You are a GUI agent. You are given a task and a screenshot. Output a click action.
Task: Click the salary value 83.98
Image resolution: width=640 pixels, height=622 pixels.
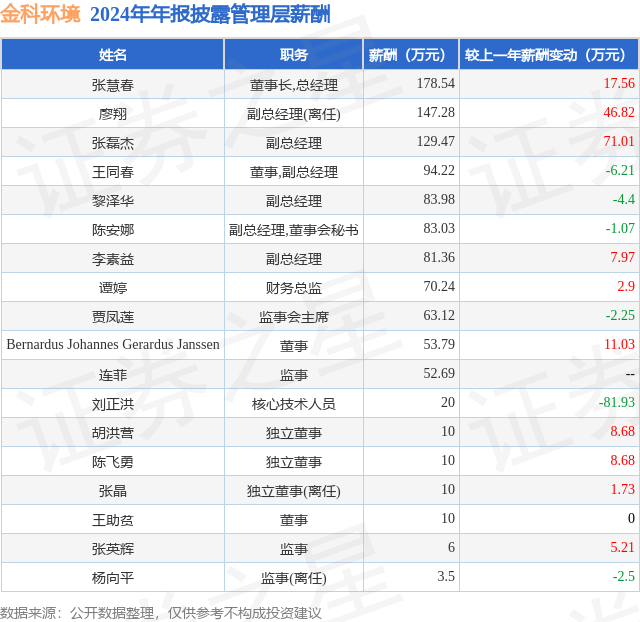439,200
